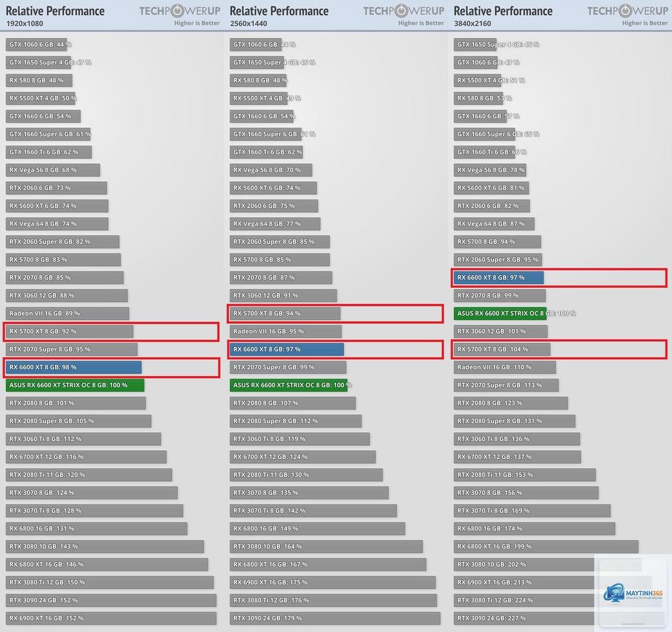The width and height of the screenshot is (672, 632).
Task: Click the Relative Performance 2560x1440 title
Action: coord(279,16)
